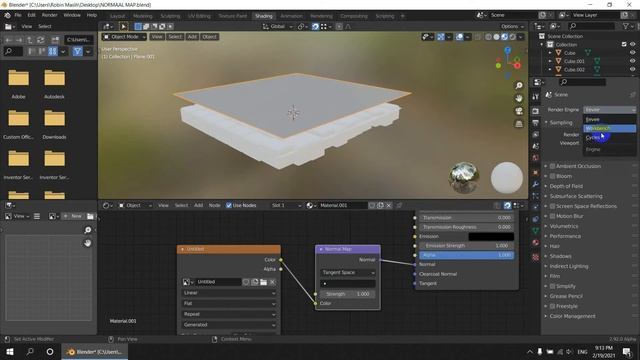Expand the Depth of Field panel
The height and width of the screenshot is (360, 640).
566,186
